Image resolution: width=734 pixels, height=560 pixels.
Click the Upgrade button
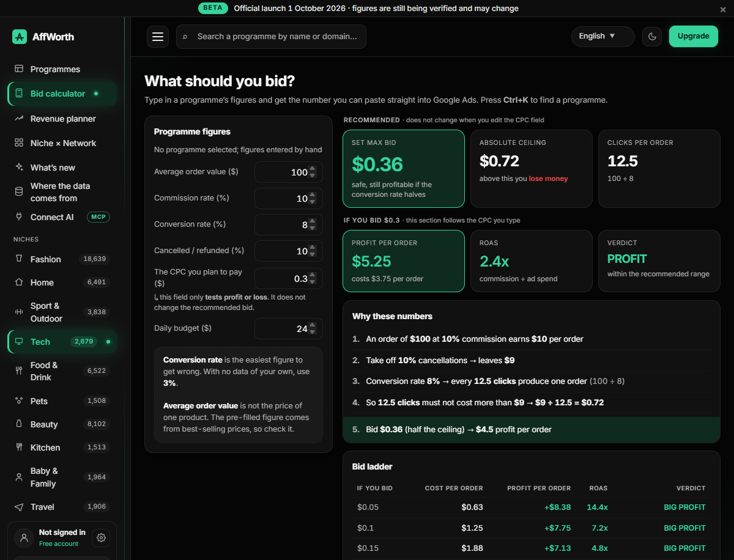694,36
